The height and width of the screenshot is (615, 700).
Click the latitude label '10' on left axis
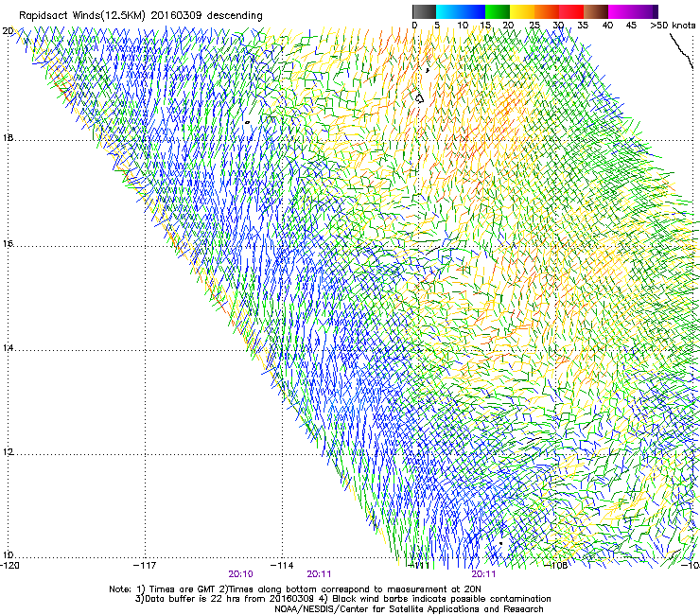pos(8,555)
